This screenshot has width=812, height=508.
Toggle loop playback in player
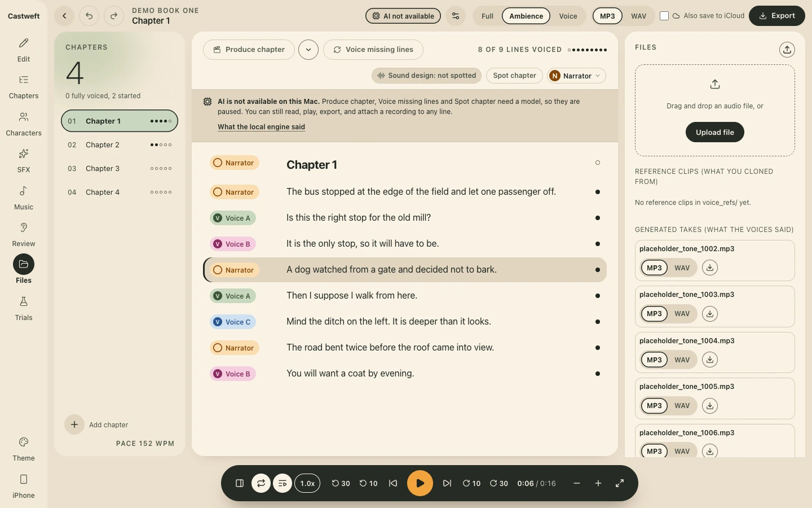(x=261, y=483)
